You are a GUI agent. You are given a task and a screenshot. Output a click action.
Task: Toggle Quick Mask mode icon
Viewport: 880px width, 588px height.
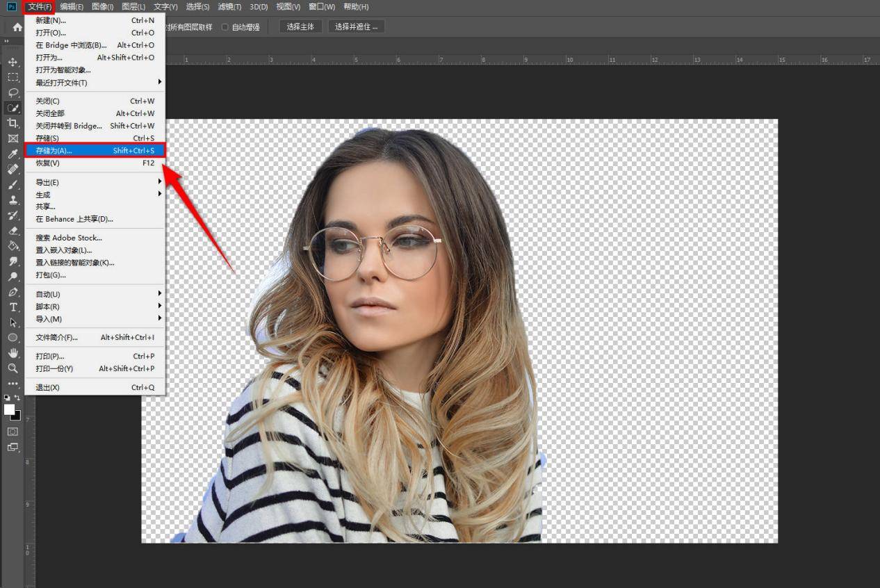click(x=13, y=432)
